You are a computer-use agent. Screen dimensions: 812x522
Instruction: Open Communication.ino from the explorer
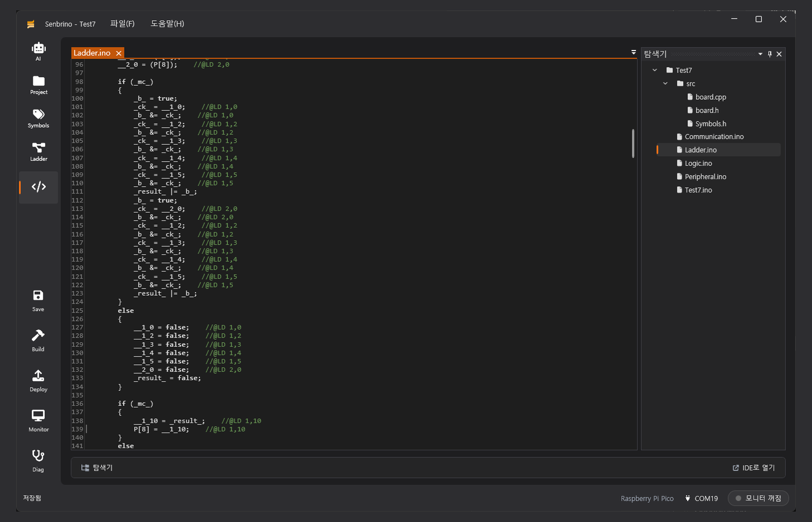714,137
